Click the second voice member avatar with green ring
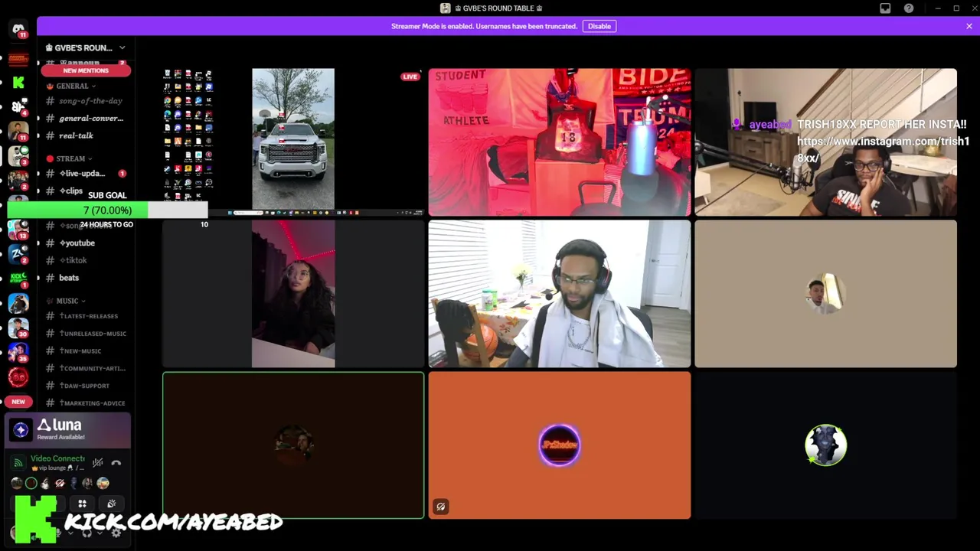The image size is (980, 551). point(31,483)
